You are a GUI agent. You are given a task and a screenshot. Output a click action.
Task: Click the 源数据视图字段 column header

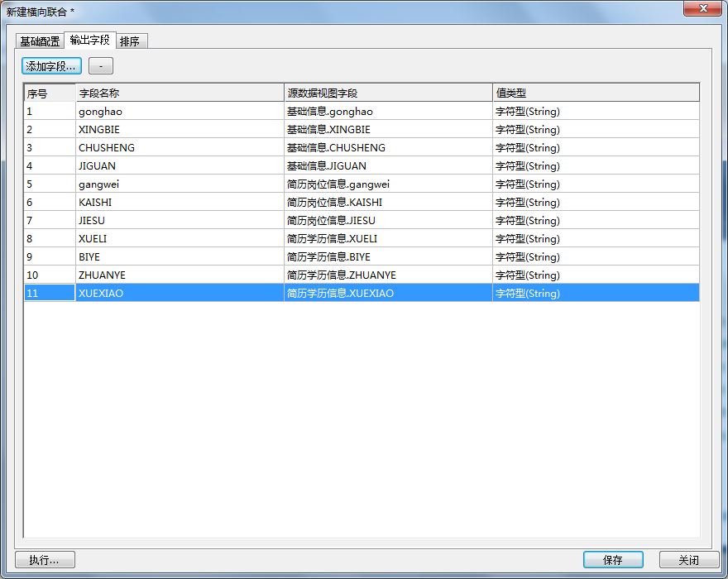click(387, 93)
